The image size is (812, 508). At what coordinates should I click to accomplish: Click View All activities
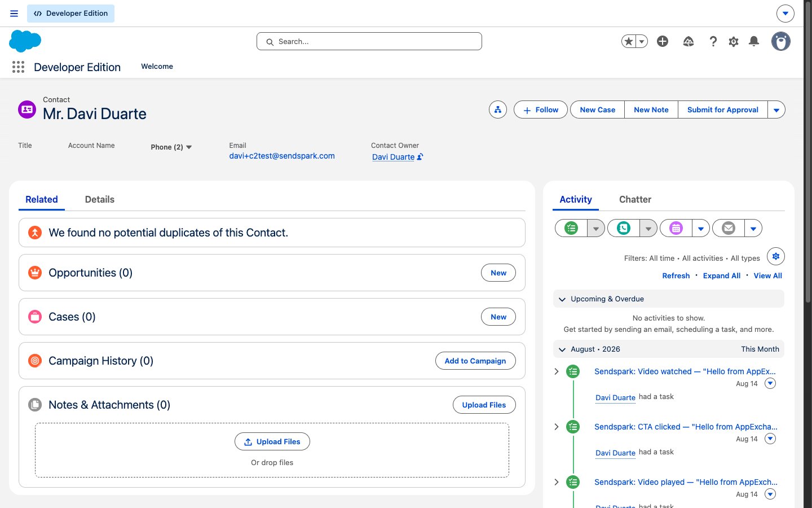point(768,275)
